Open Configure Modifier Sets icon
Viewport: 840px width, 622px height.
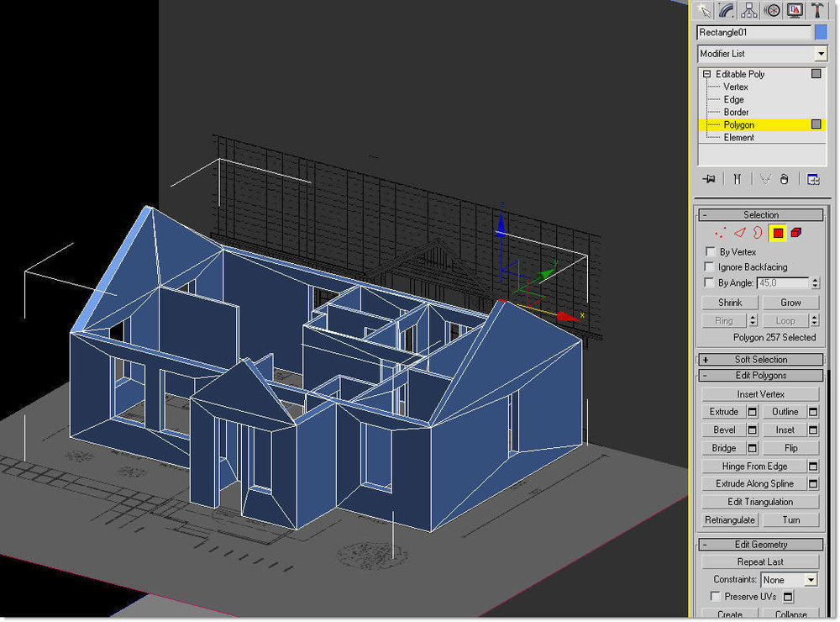813,179
